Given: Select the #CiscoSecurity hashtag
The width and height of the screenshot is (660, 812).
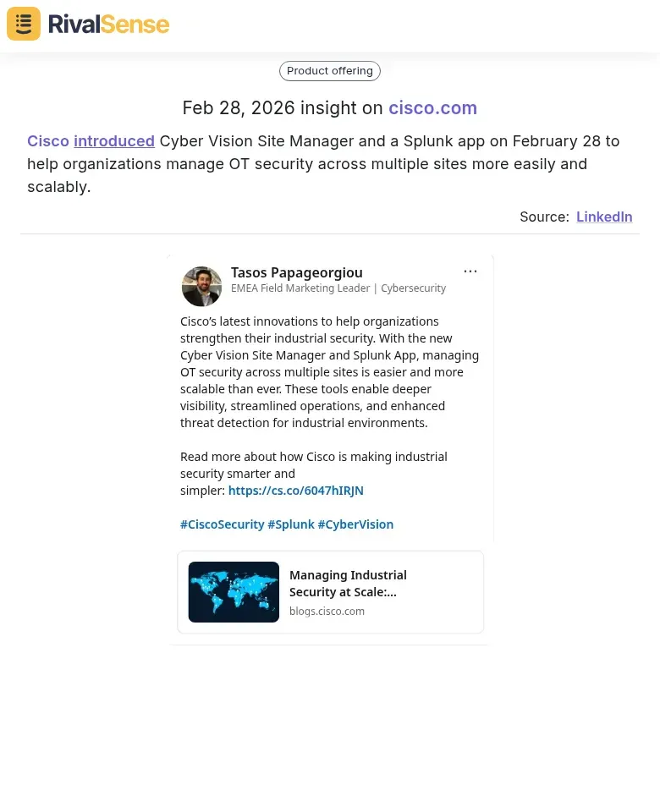Looking at the screenshot, I should [222, 524].
